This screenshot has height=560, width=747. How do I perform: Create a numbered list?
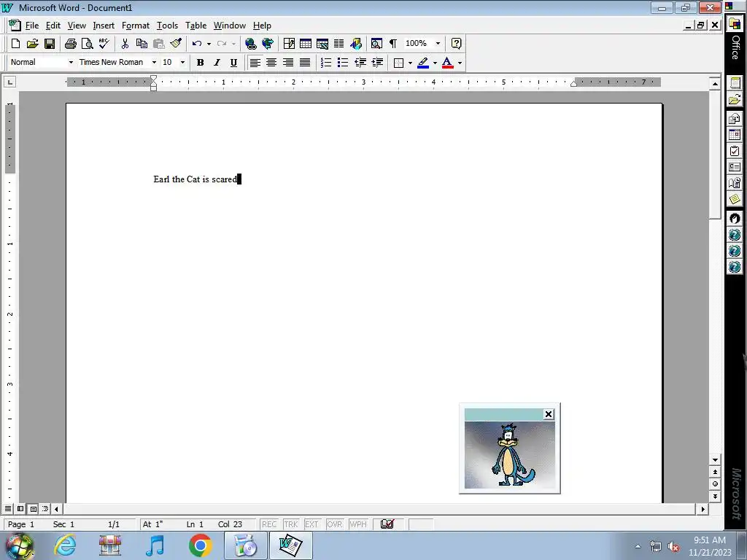[x=326, y=63]
